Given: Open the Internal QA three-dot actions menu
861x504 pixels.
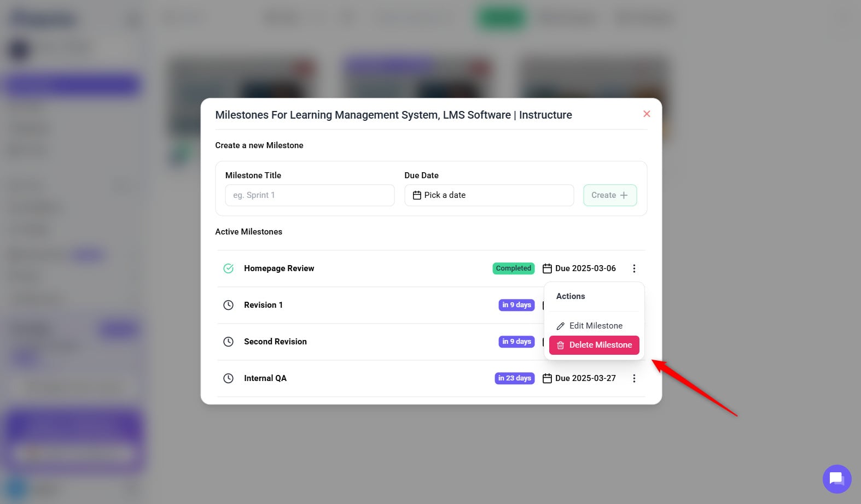Looking at the screenshot, I should tap(634, 378).
